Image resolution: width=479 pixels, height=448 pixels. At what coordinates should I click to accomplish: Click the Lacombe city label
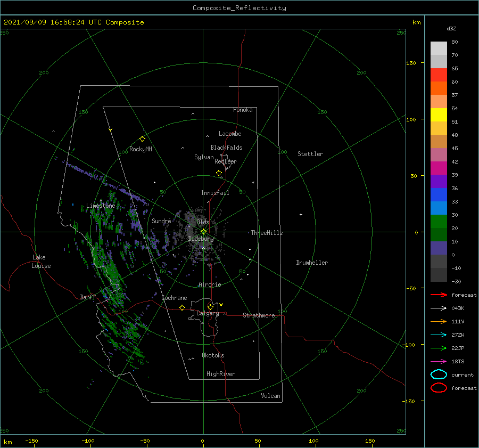tap(230, 134)
